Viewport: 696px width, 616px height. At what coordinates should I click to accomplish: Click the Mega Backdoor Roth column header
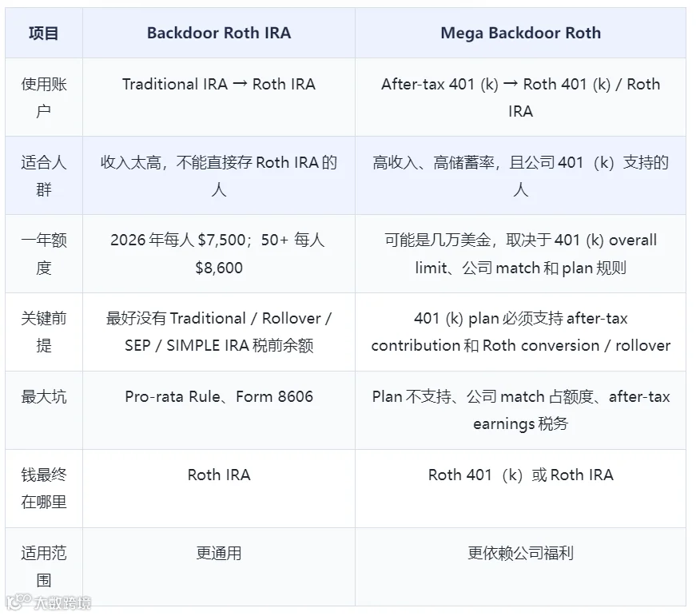[x=520, y=33]
